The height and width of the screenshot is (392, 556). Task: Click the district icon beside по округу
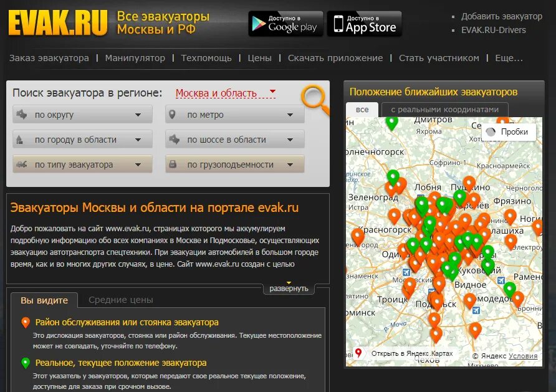(22, 115)
